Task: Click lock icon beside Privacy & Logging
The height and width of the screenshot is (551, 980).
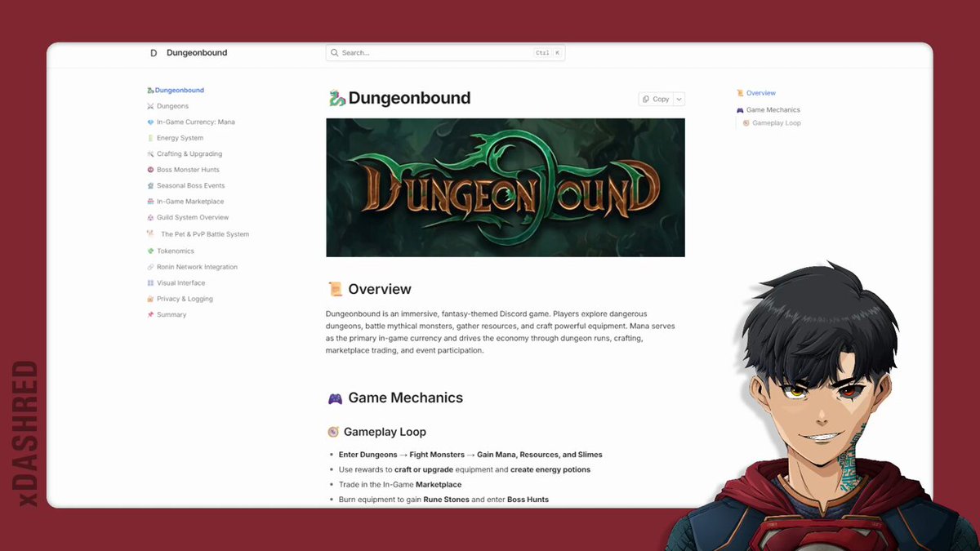Action: (x=150, y=299)
